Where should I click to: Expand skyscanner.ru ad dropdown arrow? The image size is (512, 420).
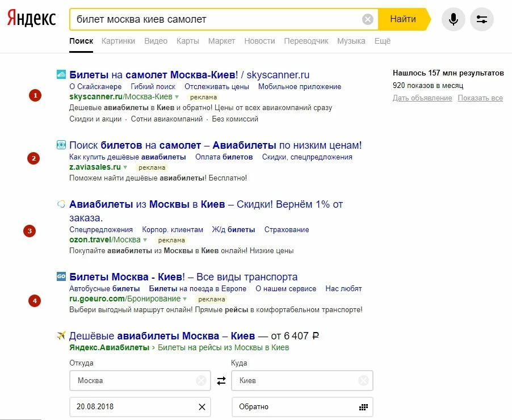click(x=177, y=97)
